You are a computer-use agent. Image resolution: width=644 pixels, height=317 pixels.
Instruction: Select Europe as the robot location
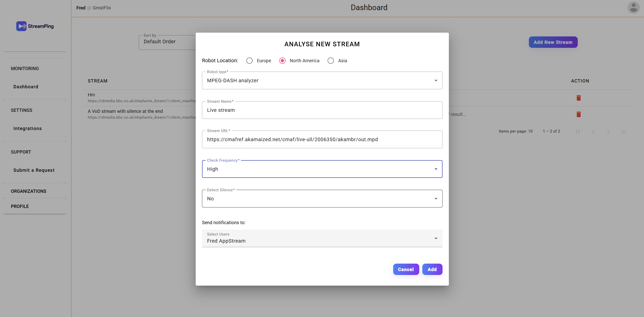coord(250,60)
